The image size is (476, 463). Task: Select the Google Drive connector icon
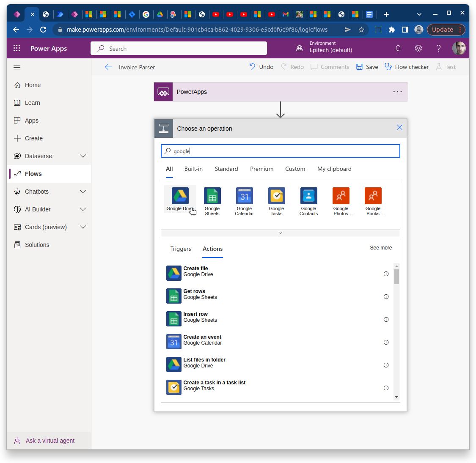[x=180, y=196]
